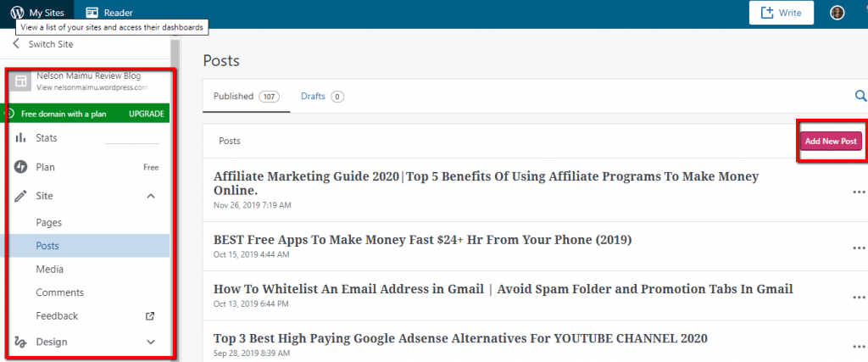Image resolution: width=868 pixels, height=362 pixels.
Task: Click the Nelson Maimu site icon
Action: pyautogui.click(x=21, y=81)
